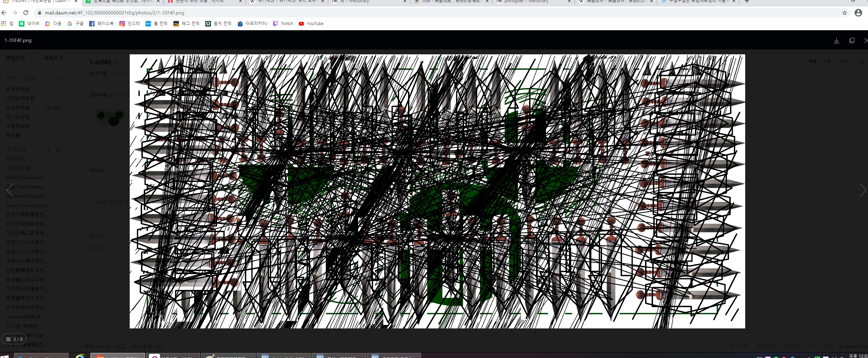Open the 네이버 bookmark
The width and height of the screenshot is (868, 358).
pyautogui.click(x=29, y=23)
